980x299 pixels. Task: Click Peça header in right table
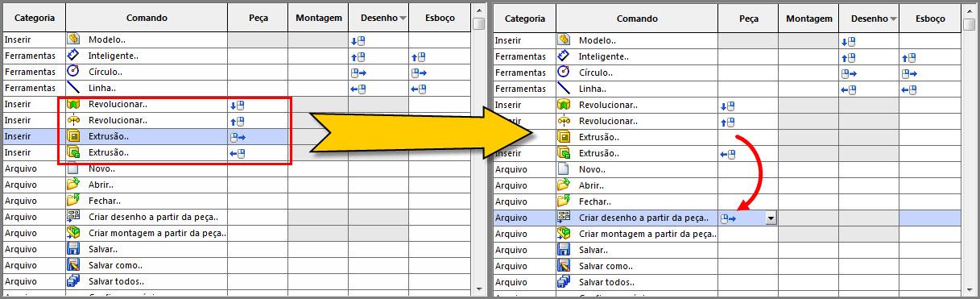click(748, 18)
